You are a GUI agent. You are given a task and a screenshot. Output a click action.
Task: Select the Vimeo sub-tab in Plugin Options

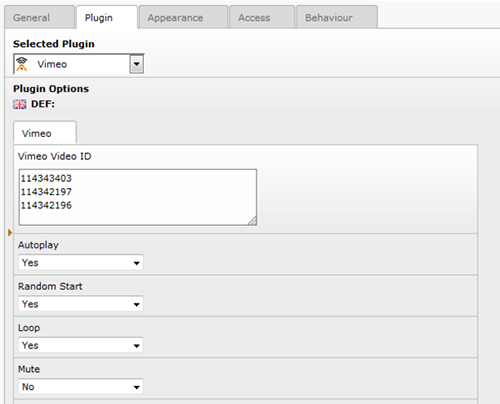click(x=45, y=133)
